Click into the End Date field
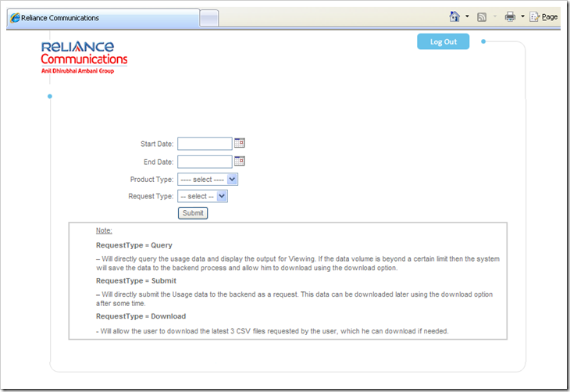The image size is (570, 392). click(205, 162)
